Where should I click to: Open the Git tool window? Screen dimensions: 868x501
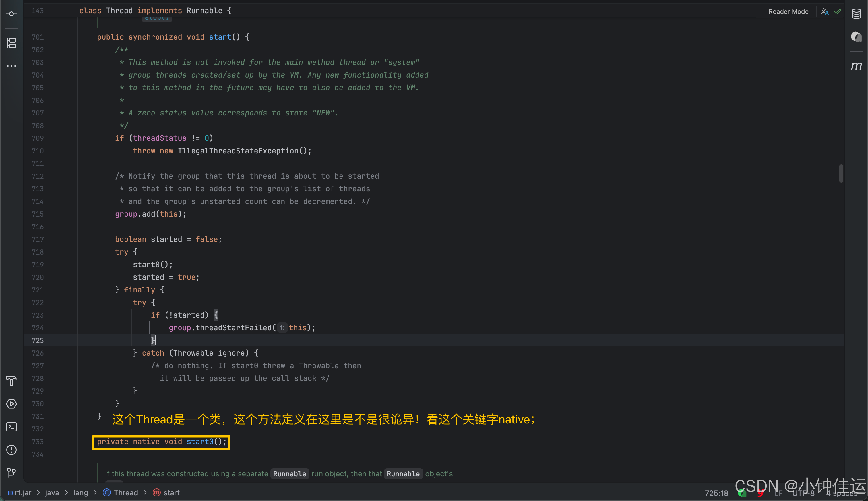[x=11, y=473]
